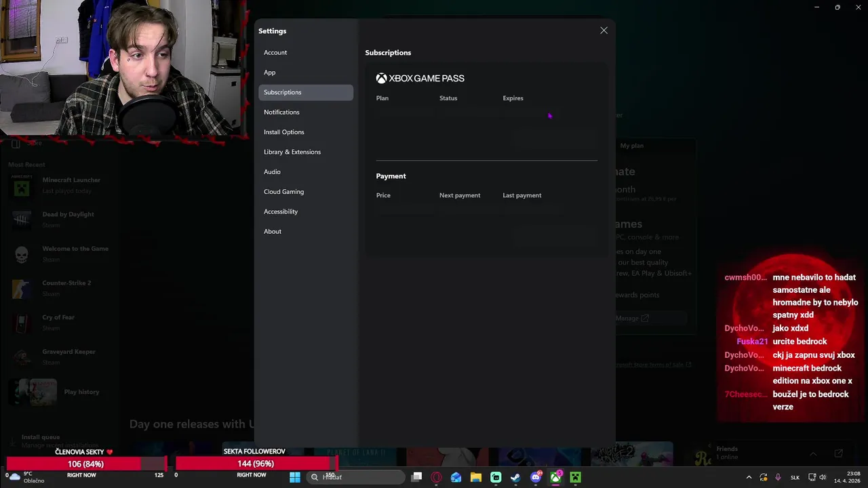Click the Status column header

tap(448, 98)
